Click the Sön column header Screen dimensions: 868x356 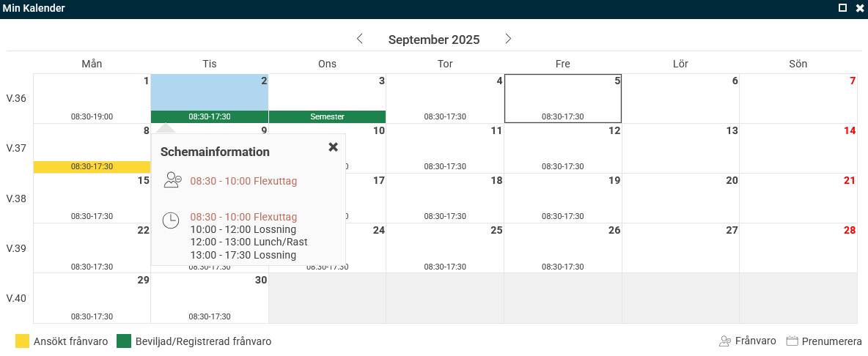798,64
